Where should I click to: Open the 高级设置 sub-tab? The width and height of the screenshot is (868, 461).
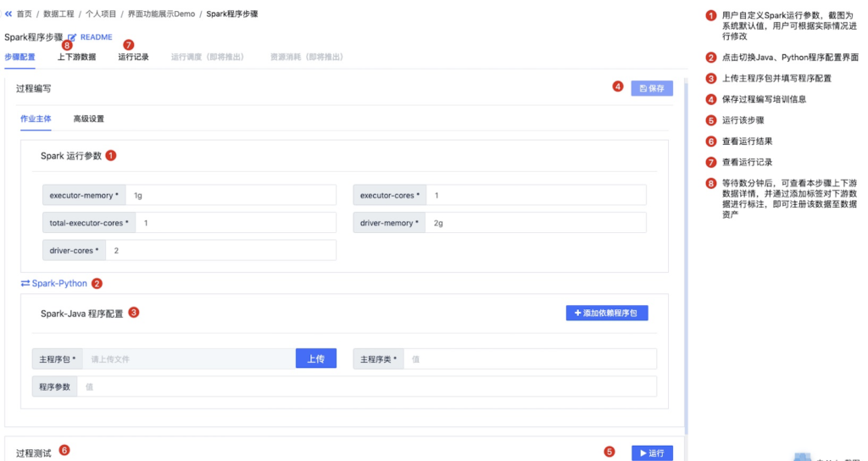[x=88, y=119]
